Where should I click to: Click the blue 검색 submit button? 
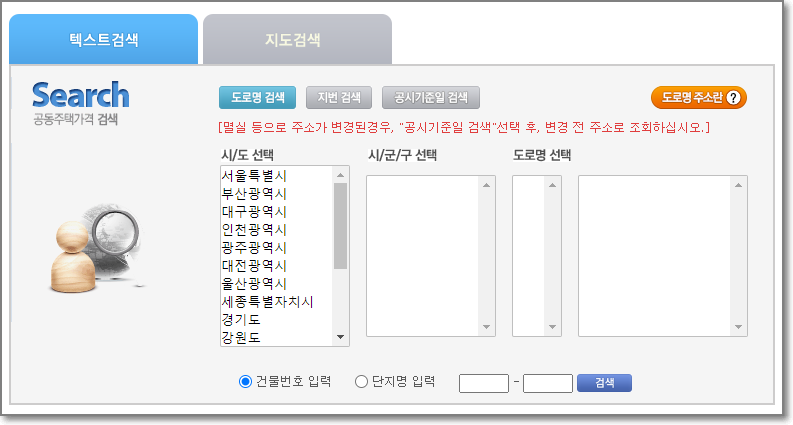tap(604, 383)
